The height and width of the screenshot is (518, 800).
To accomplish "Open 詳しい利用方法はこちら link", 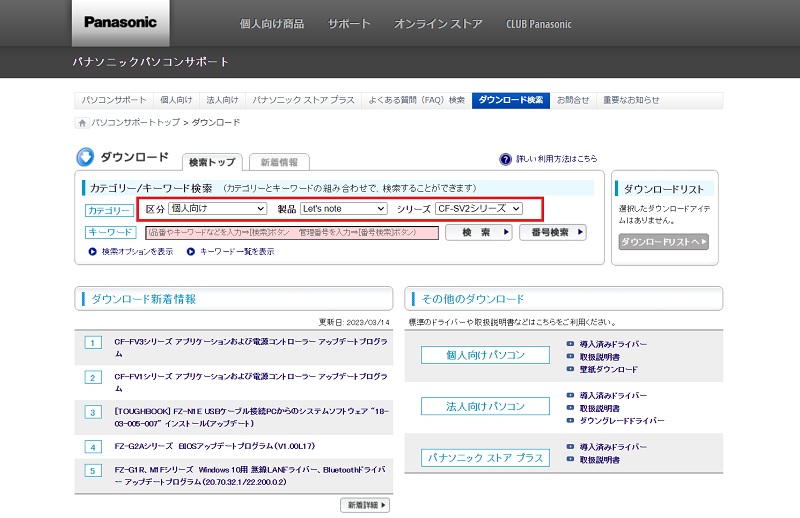I will point(556,159).
